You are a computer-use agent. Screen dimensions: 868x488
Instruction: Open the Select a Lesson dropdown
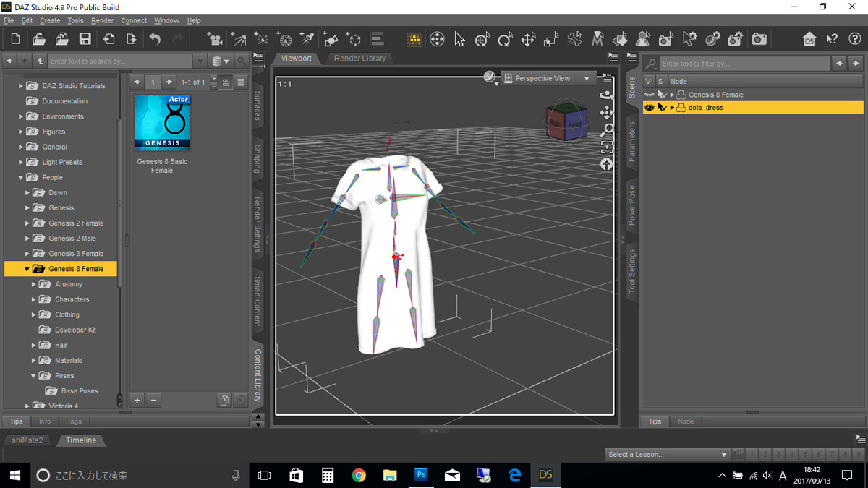667,455
